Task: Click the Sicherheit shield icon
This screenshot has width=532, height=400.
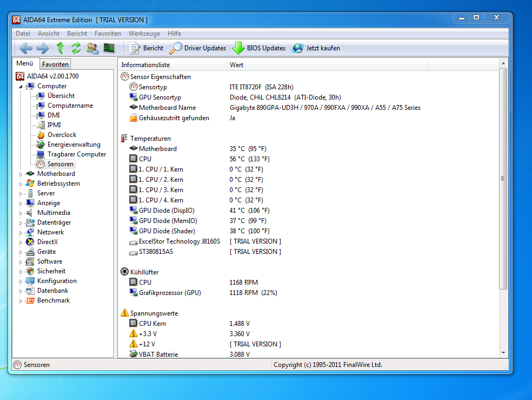Action: (x=30, y=271)
